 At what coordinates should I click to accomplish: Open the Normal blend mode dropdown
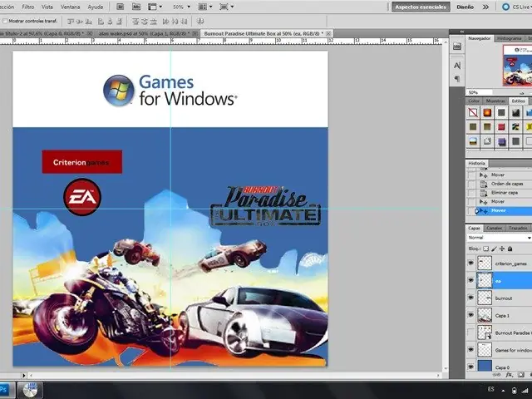(x=499, y=238)
